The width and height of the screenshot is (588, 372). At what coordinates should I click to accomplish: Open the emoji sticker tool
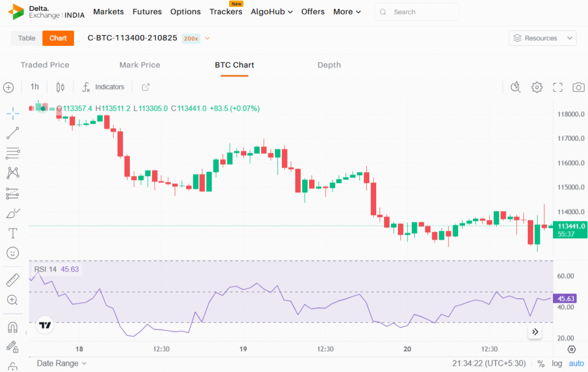13,253
